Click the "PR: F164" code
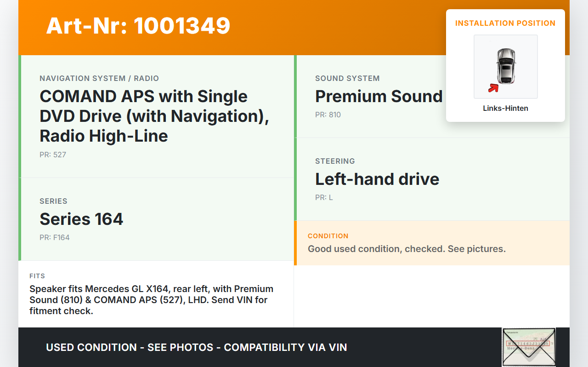Screen dimensions: 588x367 tap(55, 237)
